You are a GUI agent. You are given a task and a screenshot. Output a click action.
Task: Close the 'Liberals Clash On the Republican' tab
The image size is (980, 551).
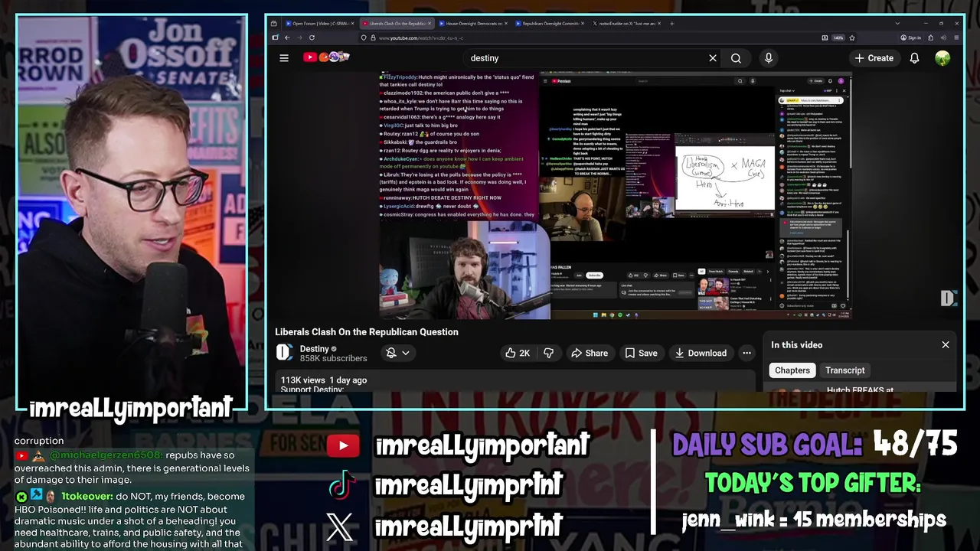pyautogui.click(x=430, y=24)
